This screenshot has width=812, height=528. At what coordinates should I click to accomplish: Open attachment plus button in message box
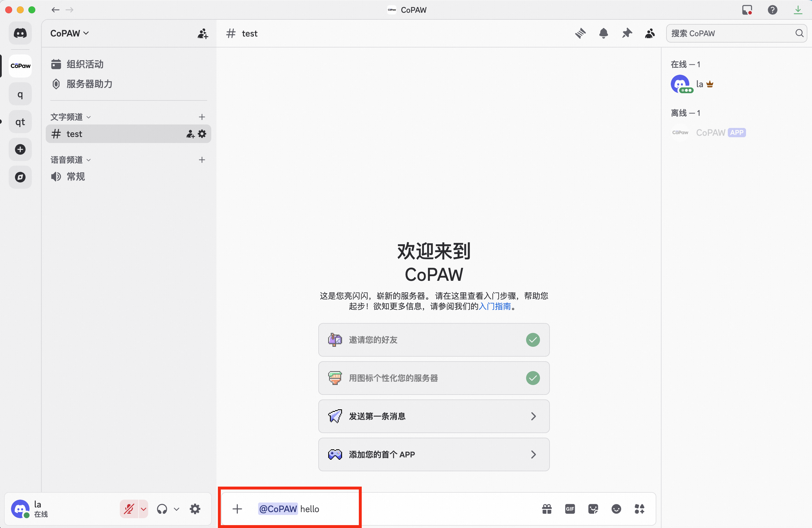(x=237, y=509)
